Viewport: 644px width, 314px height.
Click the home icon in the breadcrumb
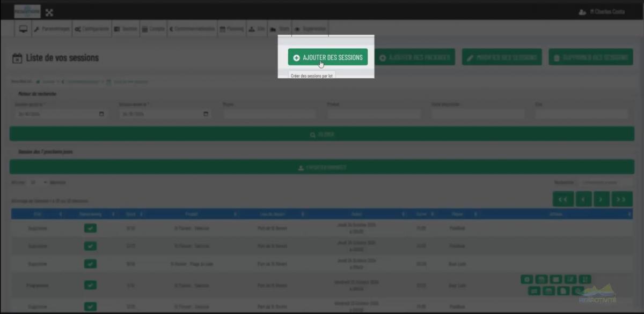(x=38, y=81)
